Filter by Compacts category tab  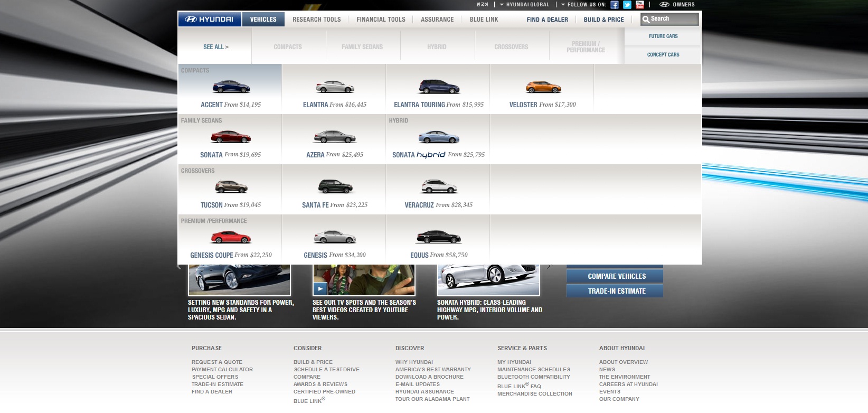click(288, 47)
